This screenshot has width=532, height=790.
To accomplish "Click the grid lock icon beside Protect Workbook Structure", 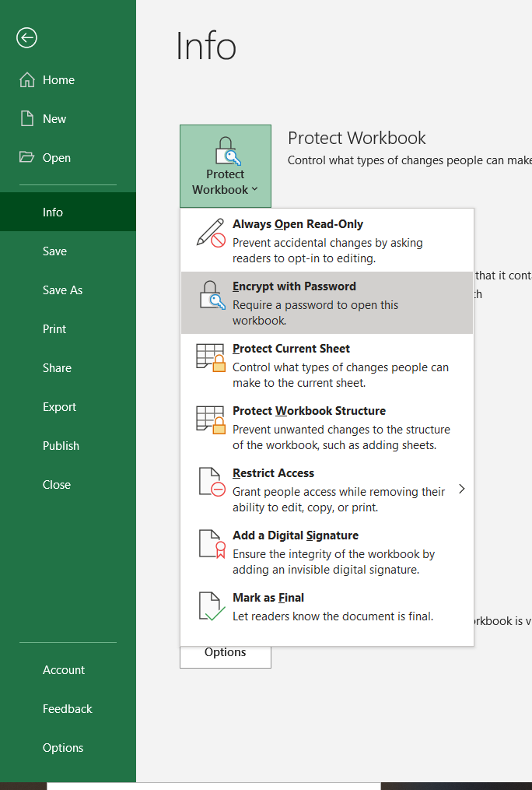I will coord(210,420).
